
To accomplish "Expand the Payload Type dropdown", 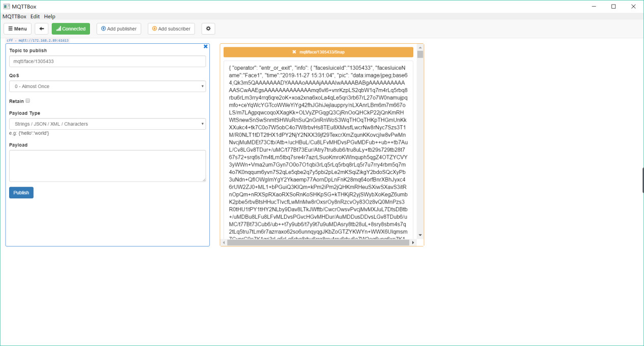I will click(x=107, y=124).
